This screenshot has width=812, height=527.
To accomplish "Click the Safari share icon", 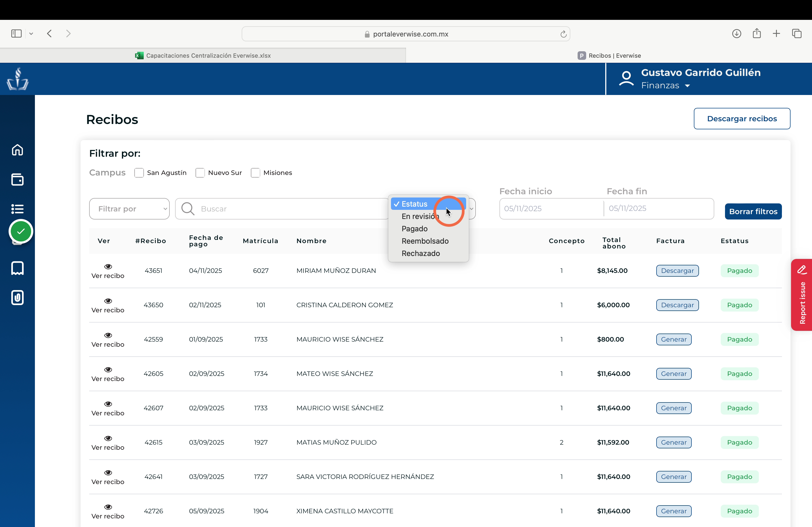I will (757, 33).
